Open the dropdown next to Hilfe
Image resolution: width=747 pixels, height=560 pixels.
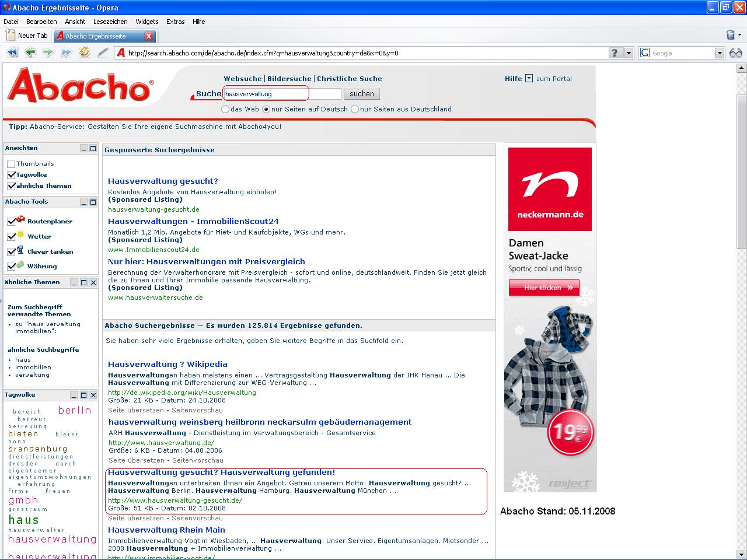(529, 78)
